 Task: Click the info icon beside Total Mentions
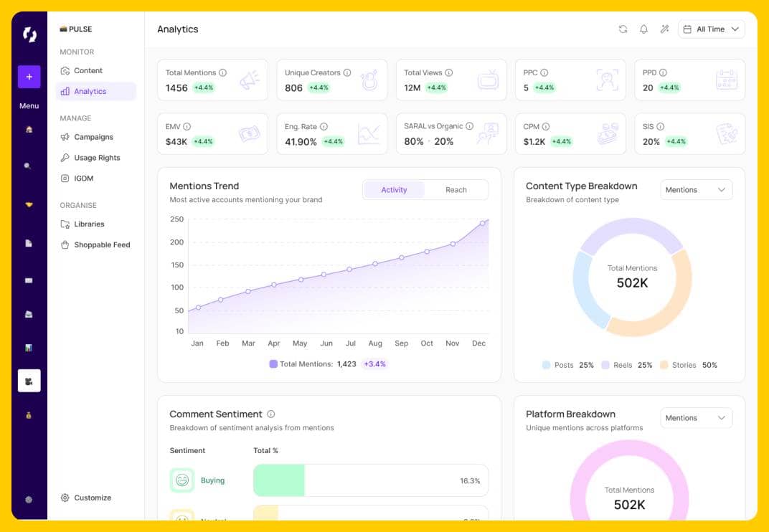point(222,72)
